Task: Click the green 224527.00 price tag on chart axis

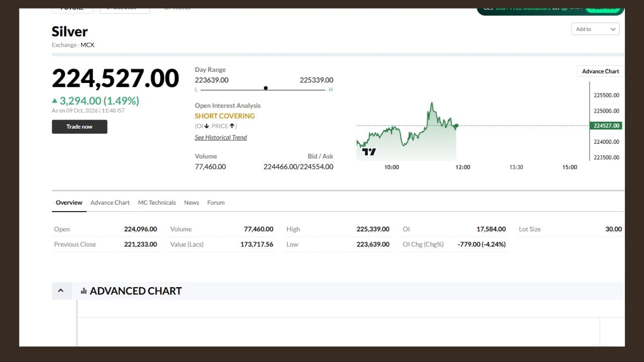Action: [x=606, y=126]
